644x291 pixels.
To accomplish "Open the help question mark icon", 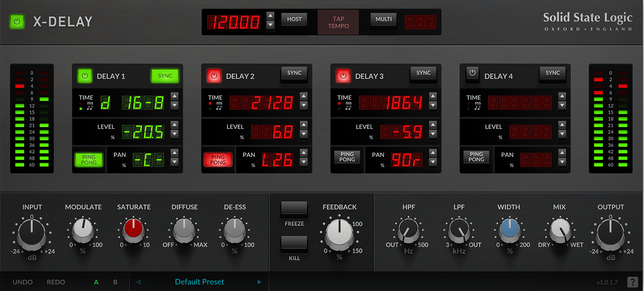I will pos(632,282).
